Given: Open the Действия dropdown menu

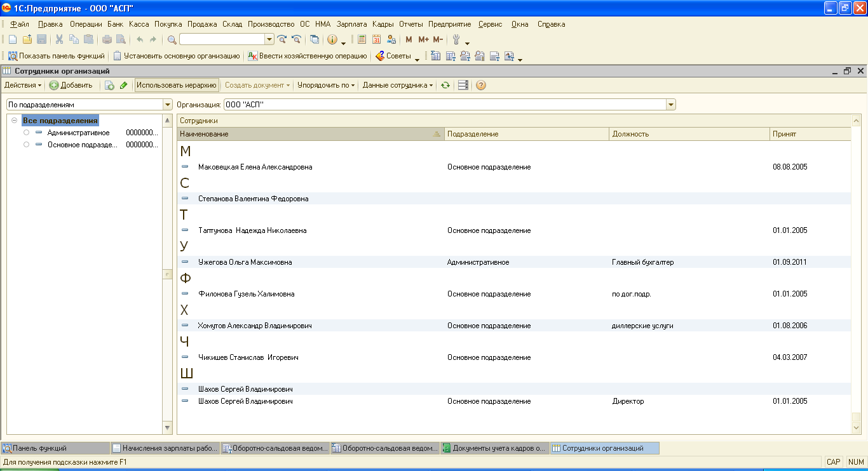Looking at the screenshot, I should click(x=23, y=85).
